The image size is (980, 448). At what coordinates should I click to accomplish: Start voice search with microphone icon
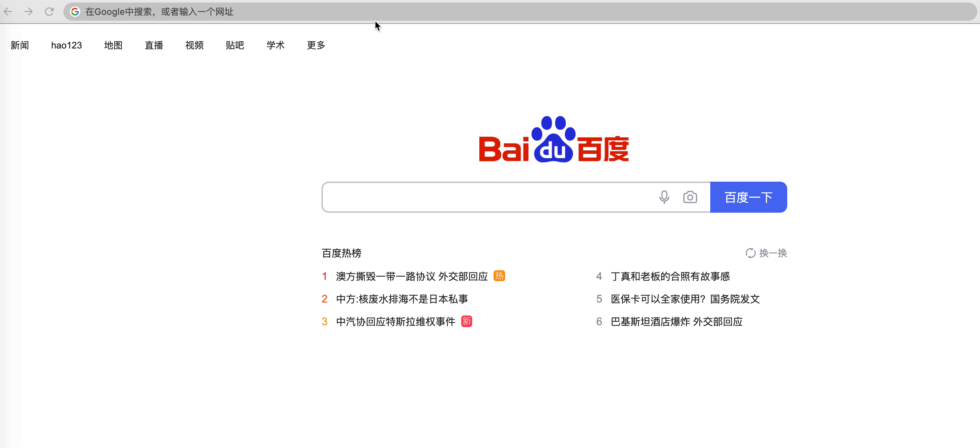pyautogui.click(x=664, y=197)
